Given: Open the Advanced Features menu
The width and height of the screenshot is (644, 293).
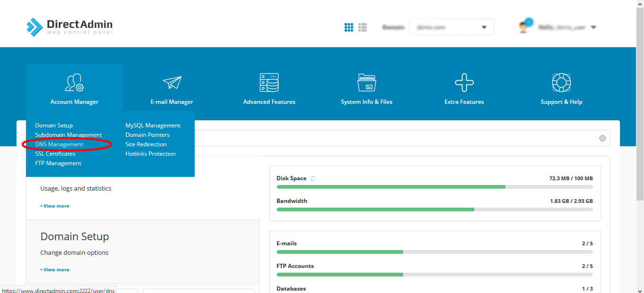Looking at the screenshot, I should coord(269,88).
